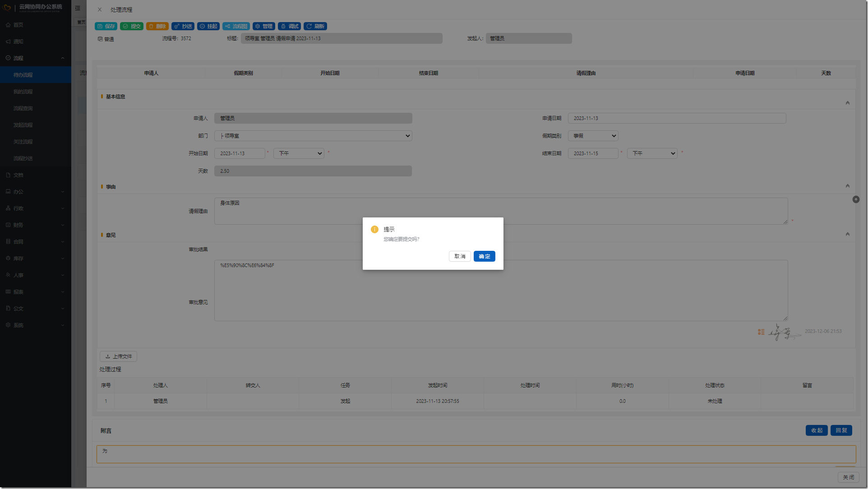Open the end date 下午 period dropdown

click(x=652, y=153)
